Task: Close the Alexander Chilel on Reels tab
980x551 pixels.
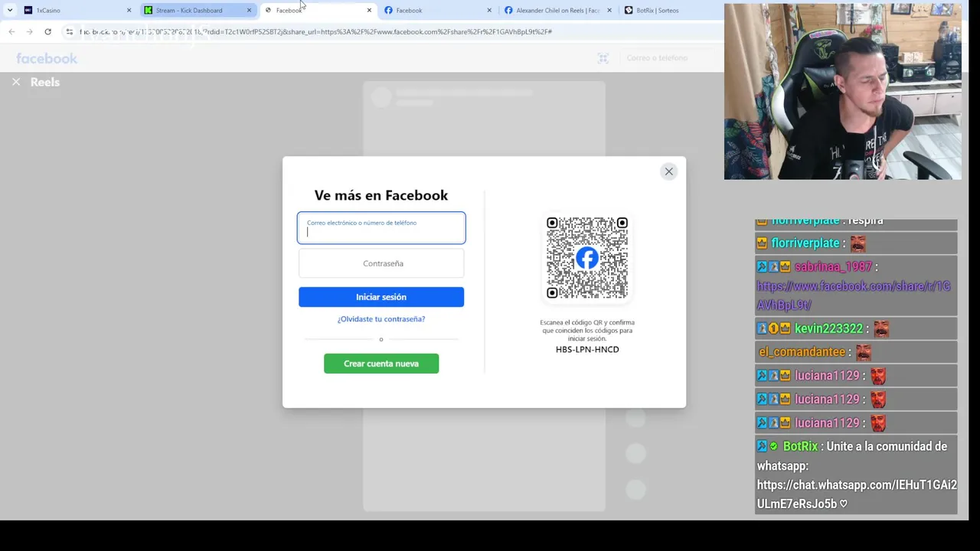Action: (609, 10)
